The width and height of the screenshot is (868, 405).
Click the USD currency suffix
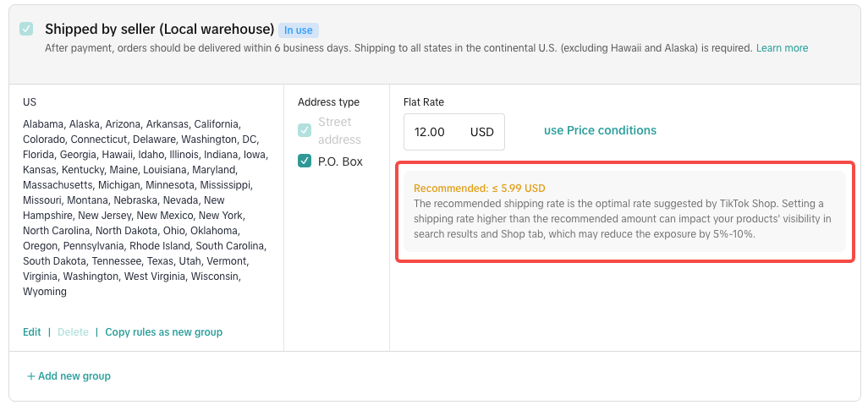tap(482, 132)
